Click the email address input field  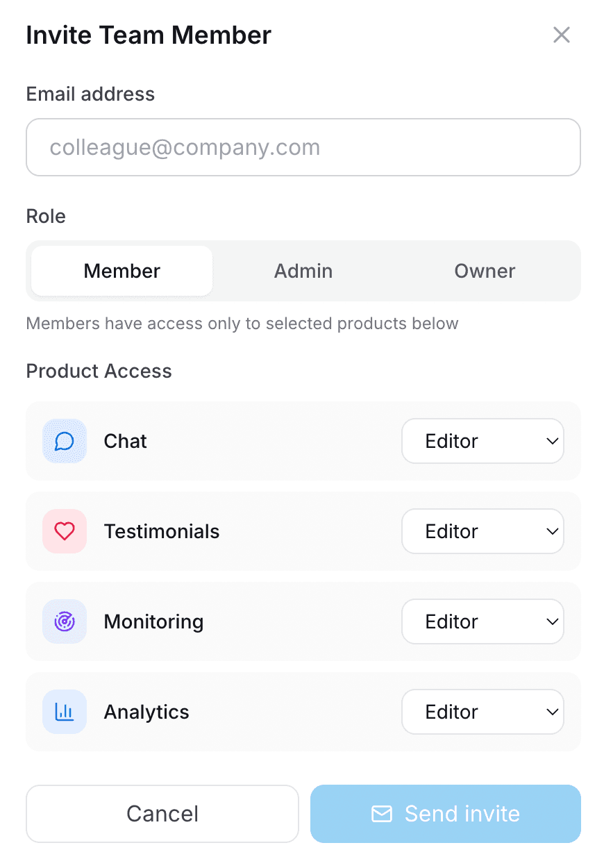[303, 147]
